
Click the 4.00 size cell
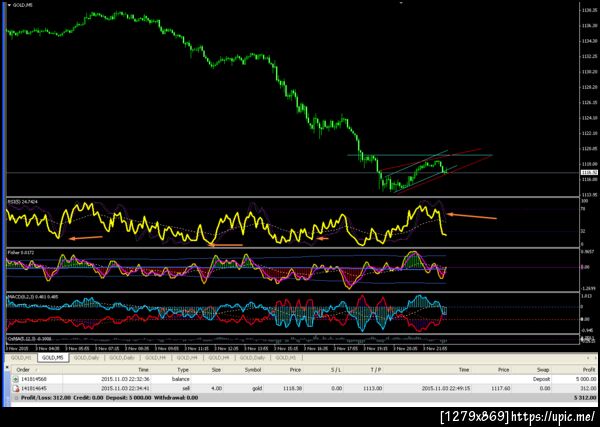pyautogui.click(x=216, y=388)
